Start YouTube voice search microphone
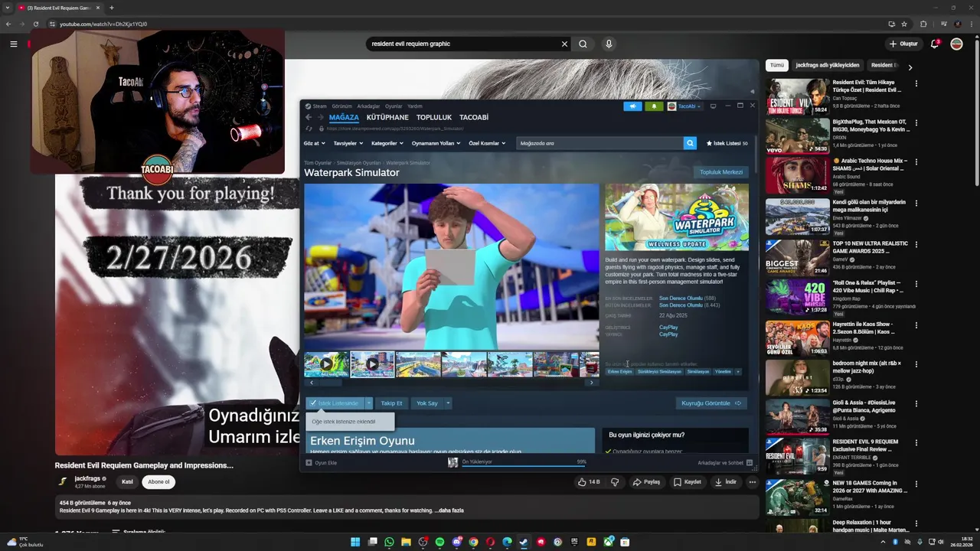This screenshot has width=980, height=551. click(x=609, y=44)
